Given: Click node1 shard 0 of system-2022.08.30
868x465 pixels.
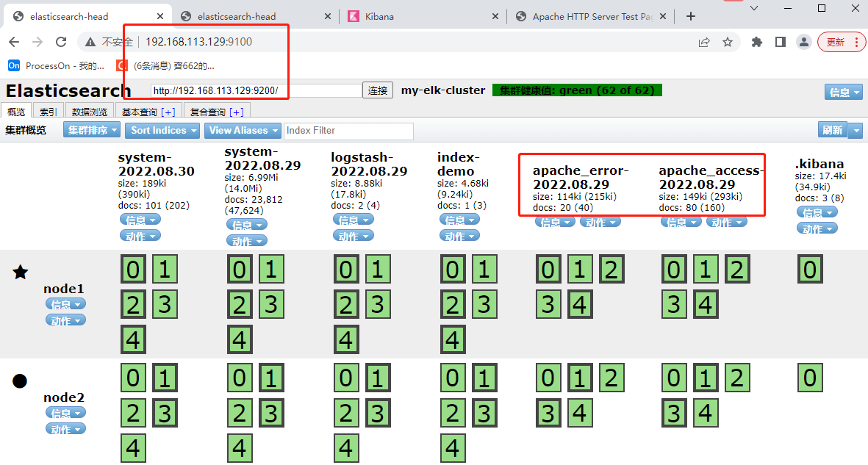Looking at the screenshot, I should click(x=134, y=269).
